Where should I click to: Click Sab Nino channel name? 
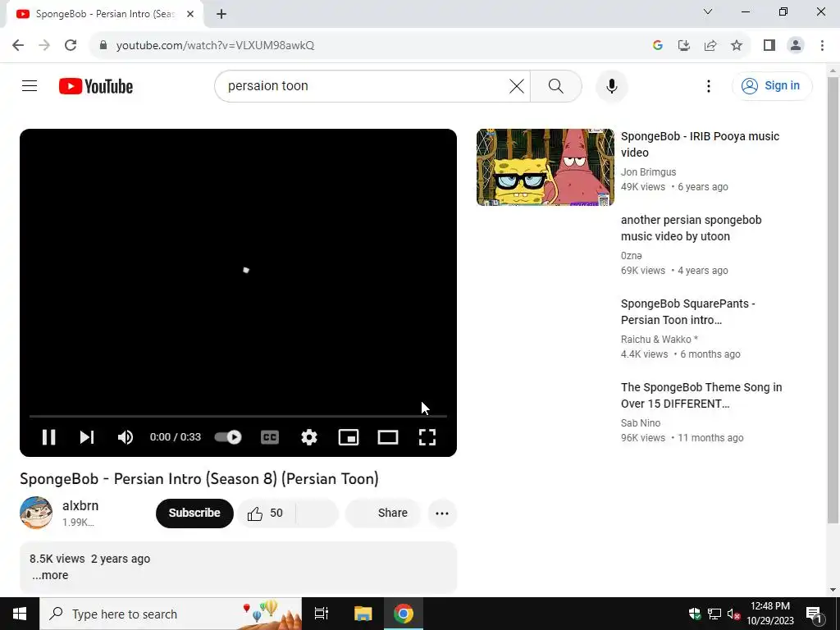(x=641, y=422)
